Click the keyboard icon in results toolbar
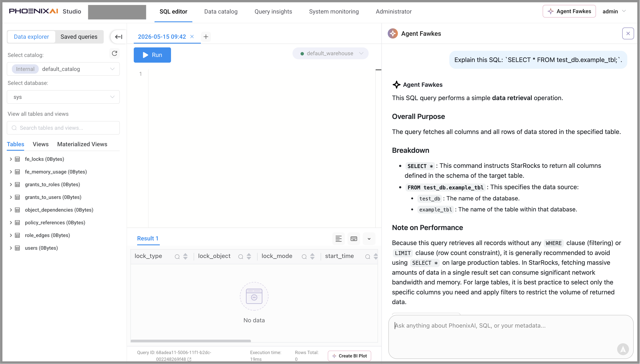Image resolution: width=640 pixels, height=364 pixels. (354, 239)
